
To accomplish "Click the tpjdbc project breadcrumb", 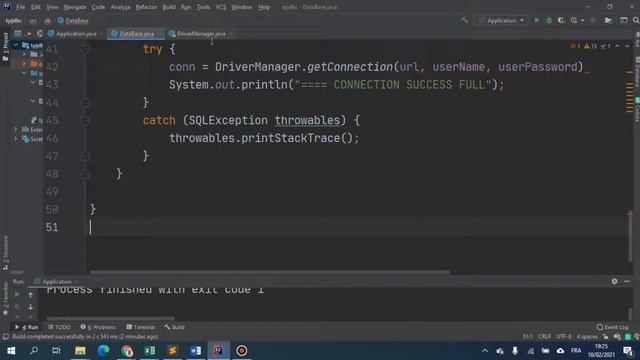I will click(13, 20).
